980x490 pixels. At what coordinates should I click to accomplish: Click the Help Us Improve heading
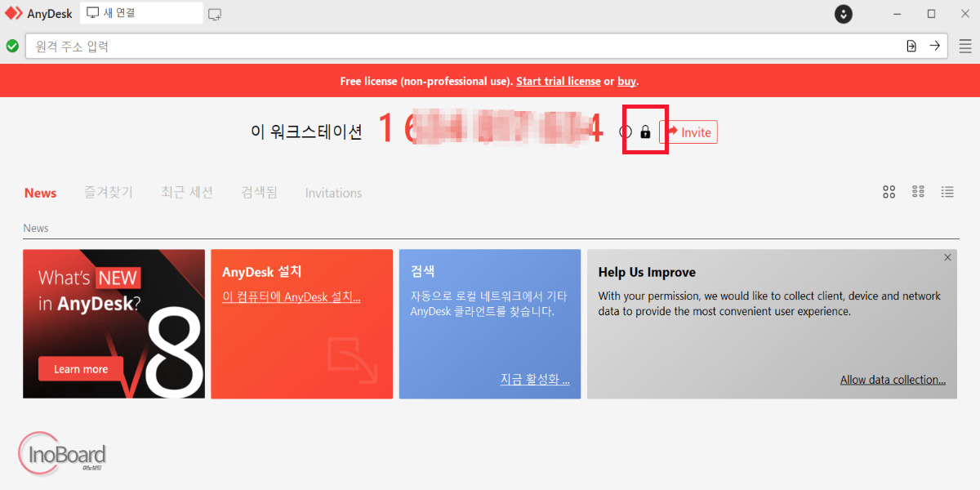click(647, 272)
